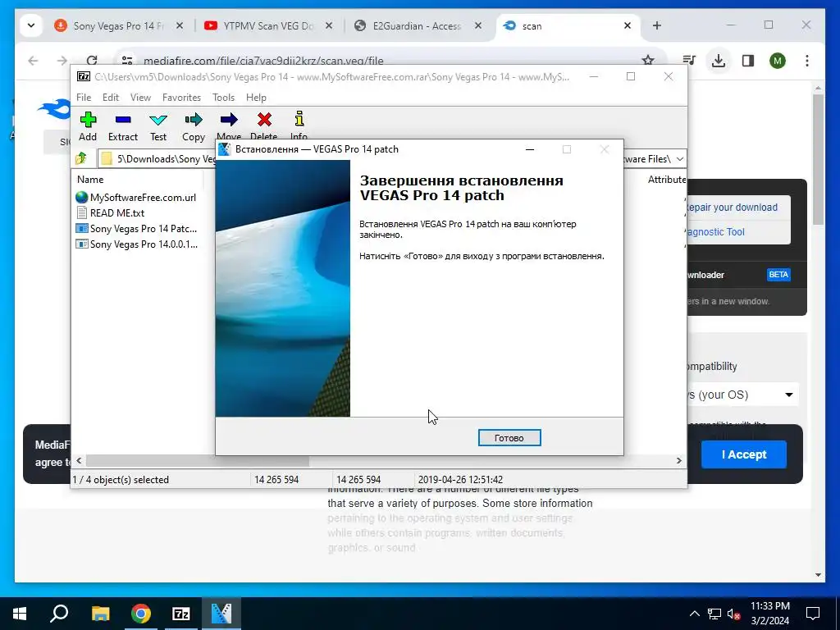The image size is (840, 630).
Task: Open the (your OS) compatibility dropdown
Action: pyautogui.click(x=743, y=395)
